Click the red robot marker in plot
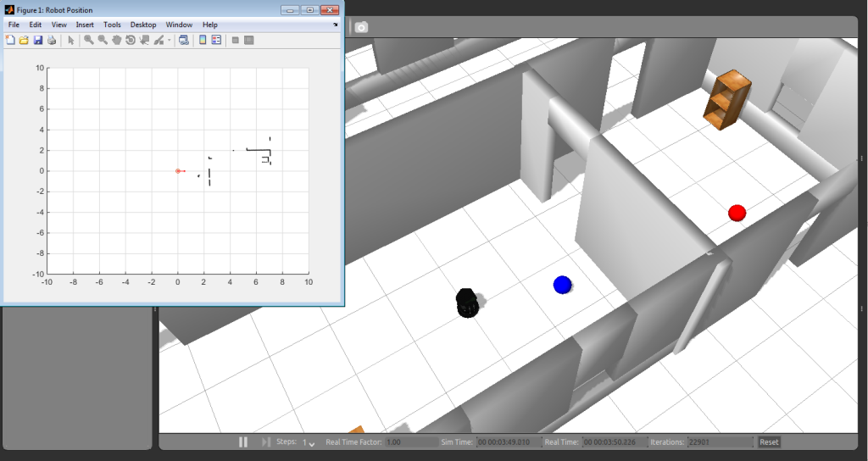Image resolution: width=868 pixels, height=461 pixels. 178,171
